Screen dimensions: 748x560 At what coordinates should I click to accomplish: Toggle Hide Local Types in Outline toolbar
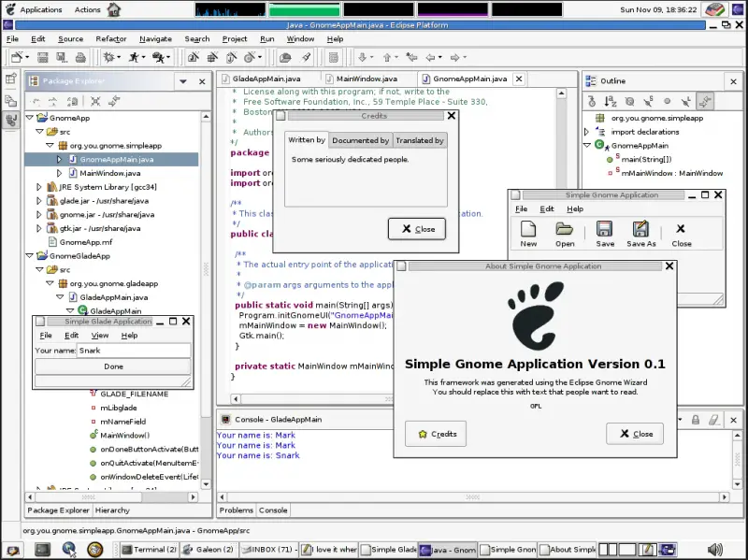pos(685,101)
